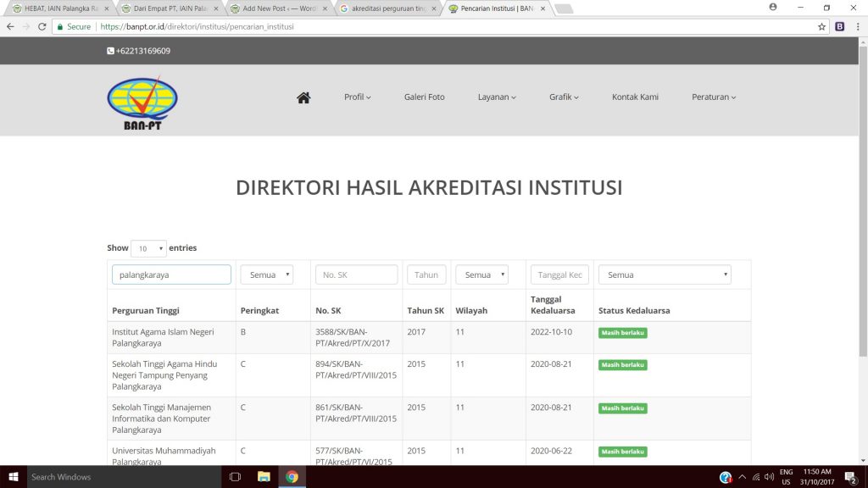Open the Windows Start menu
Screen dimensions: 868x488
[x=14, y=476]
